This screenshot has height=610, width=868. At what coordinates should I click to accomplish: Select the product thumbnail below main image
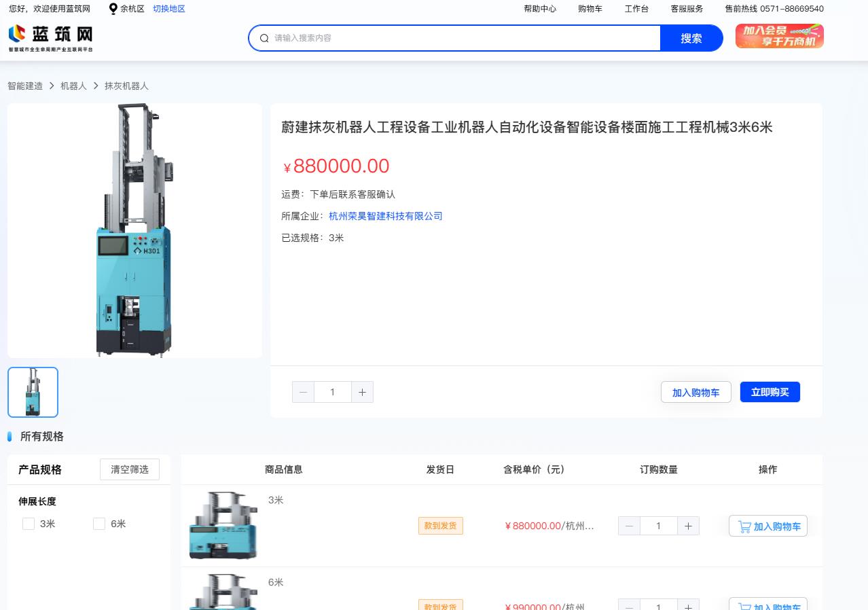click(x=33, y=392)
